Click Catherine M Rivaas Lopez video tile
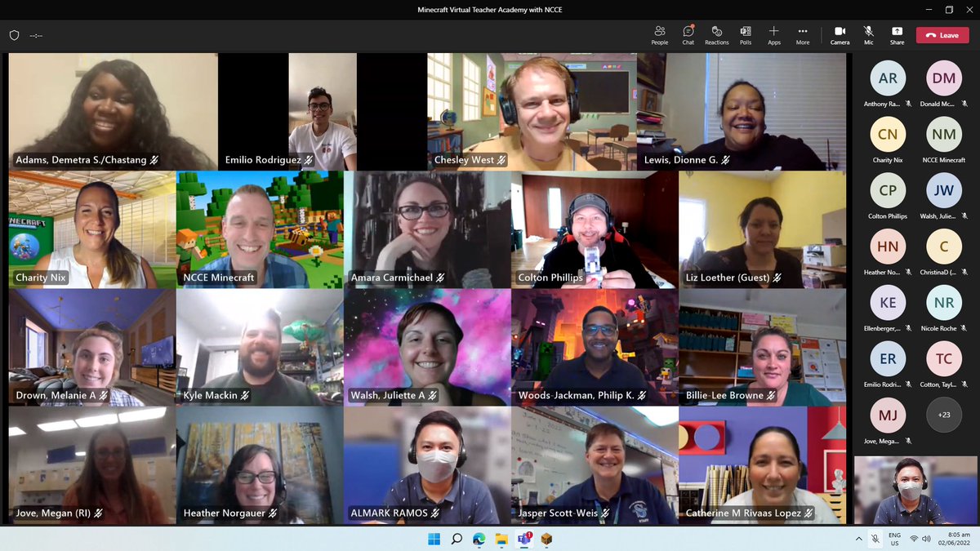980x551 pixels. (763, 465)
